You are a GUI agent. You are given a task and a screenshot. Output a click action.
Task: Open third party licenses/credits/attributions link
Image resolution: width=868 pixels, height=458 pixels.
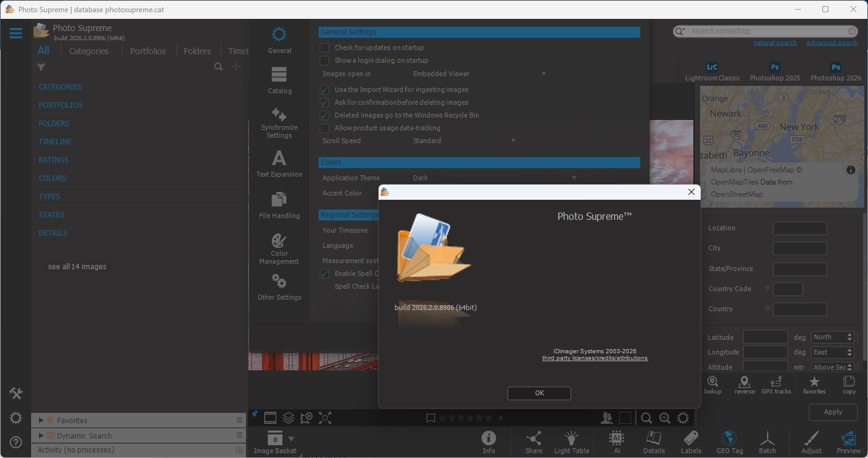(595, 358)
